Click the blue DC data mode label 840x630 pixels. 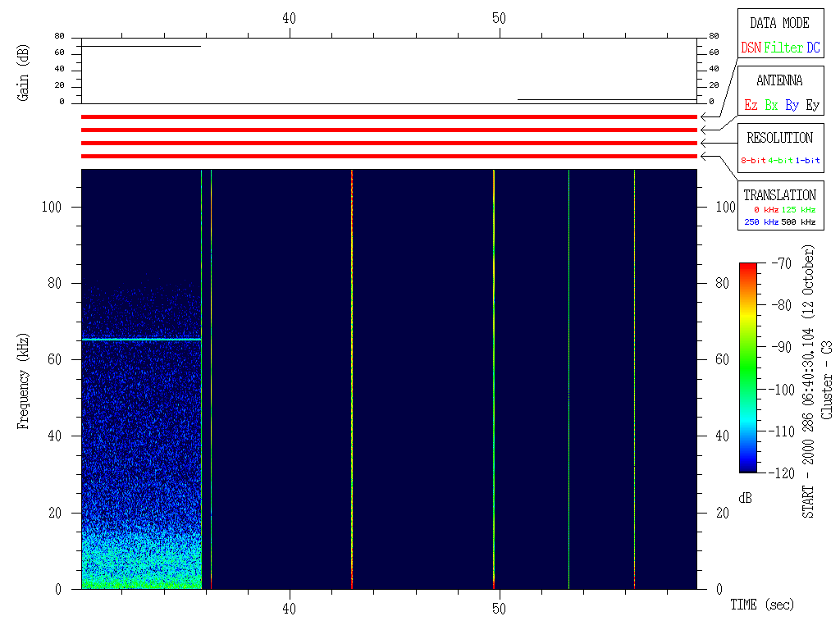pos(813,48)
